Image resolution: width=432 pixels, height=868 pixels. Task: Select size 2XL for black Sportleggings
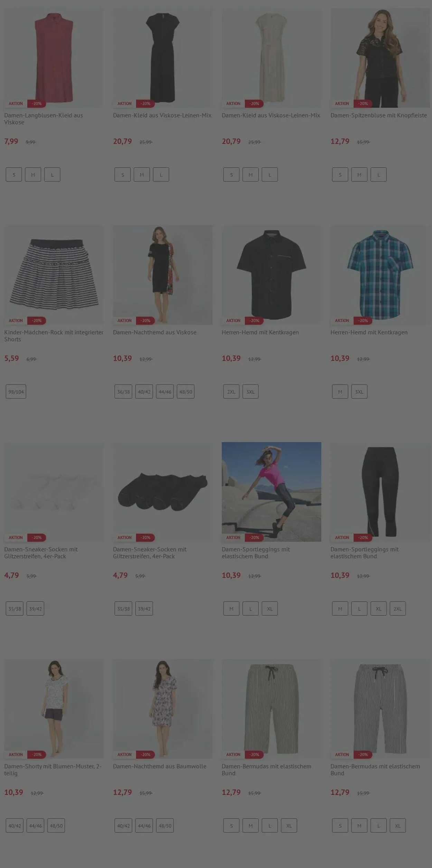coord(398,609)
